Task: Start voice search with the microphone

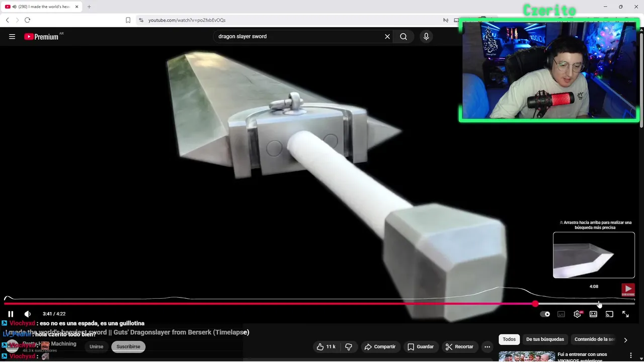Action: pyautogui.click(x=426, y=36)
